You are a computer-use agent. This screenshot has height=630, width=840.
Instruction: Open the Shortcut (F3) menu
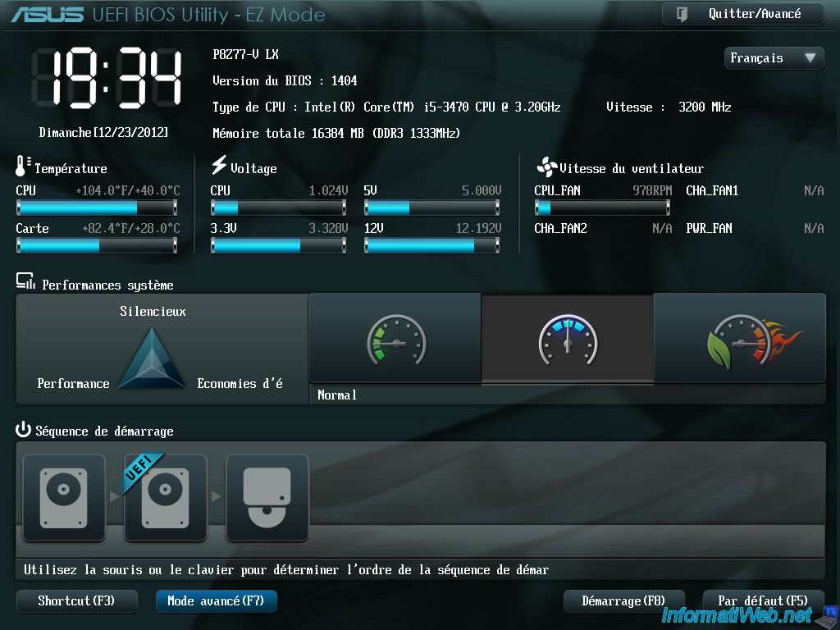(76, 601)
